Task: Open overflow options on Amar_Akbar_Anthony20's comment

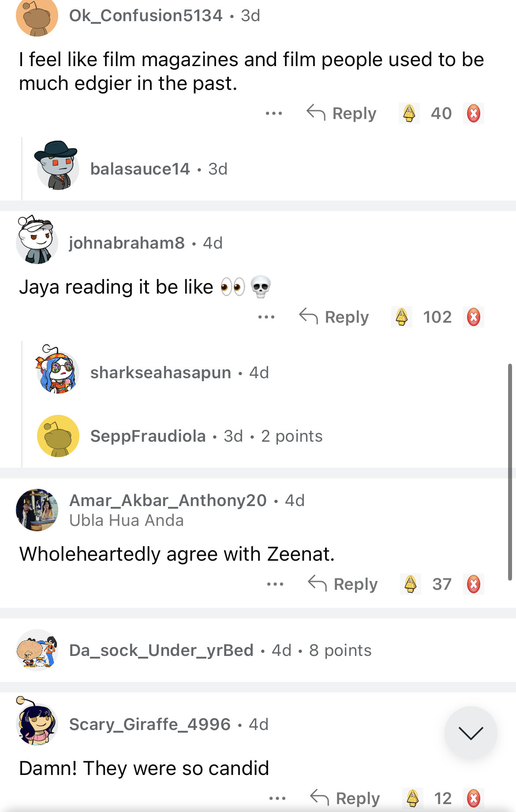Action: [275, 584]
